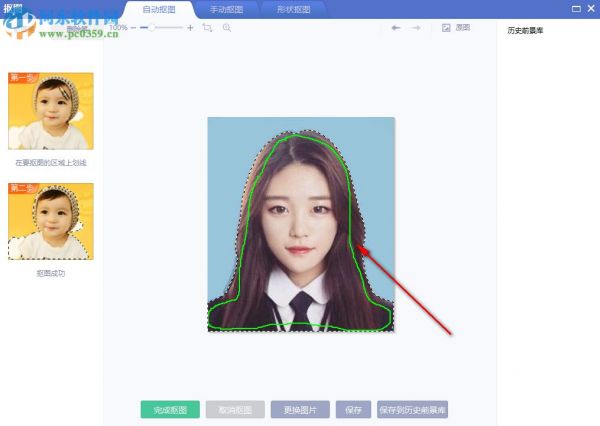Undo with the left arrow icon

(x=396, y=28)
